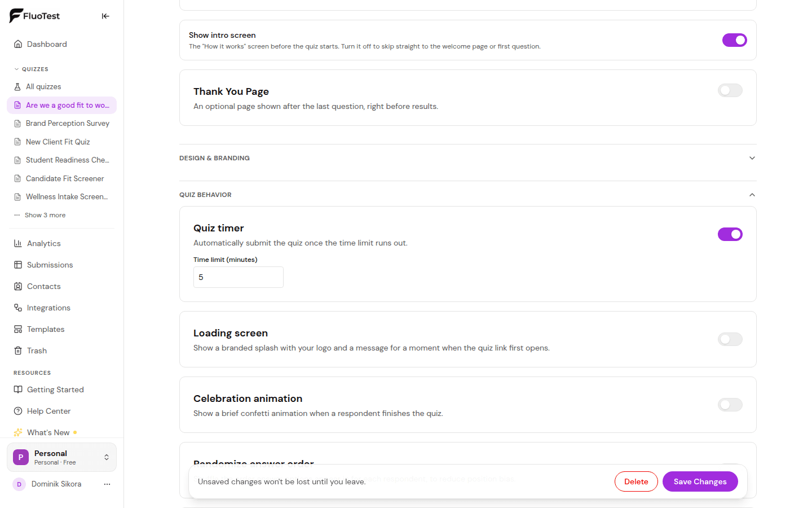Open the New Client Fit Quiz
This screenshot has width=812, height=508.
pyautogui.click(x=61, y=142)
